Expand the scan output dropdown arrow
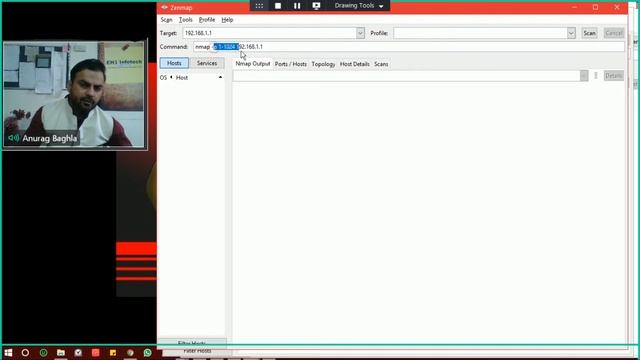The image size is (640, 360). pyautogui.click(x=584, y=76)
